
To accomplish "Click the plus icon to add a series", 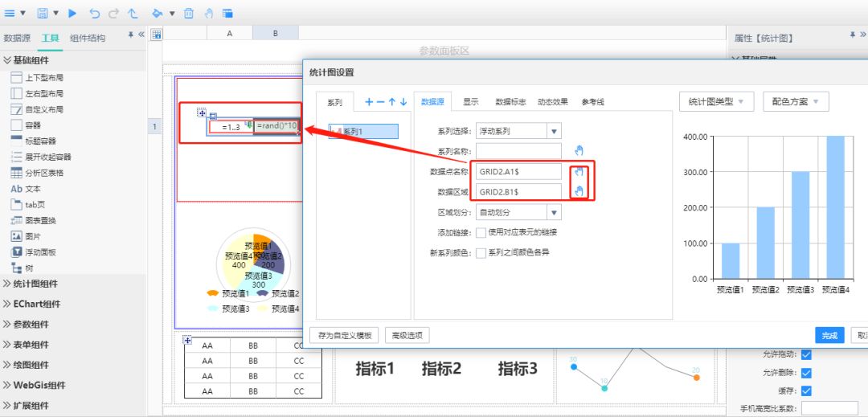I will pos(369,102).
